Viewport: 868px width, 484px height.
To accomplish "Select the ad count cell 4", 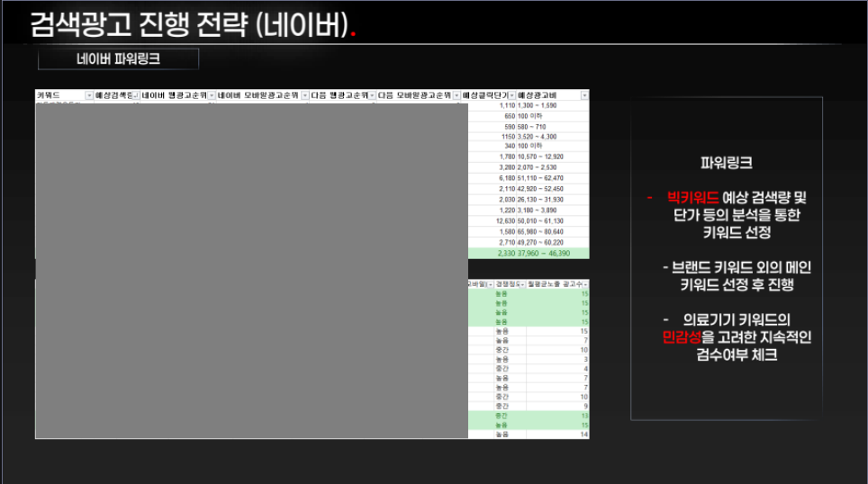I will pyautogui.click(x=585, y=369).
